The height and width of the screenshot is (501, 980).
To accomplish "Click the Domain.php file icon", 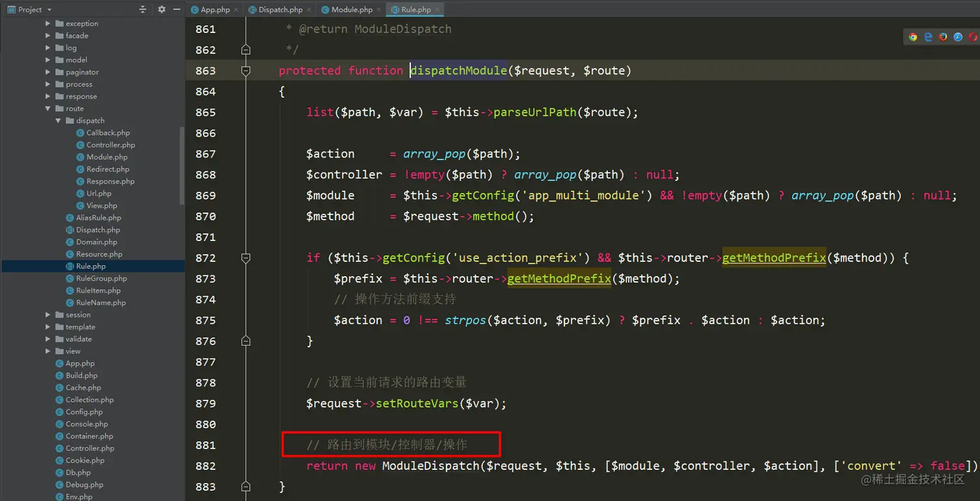I will (x=70, y=242).
